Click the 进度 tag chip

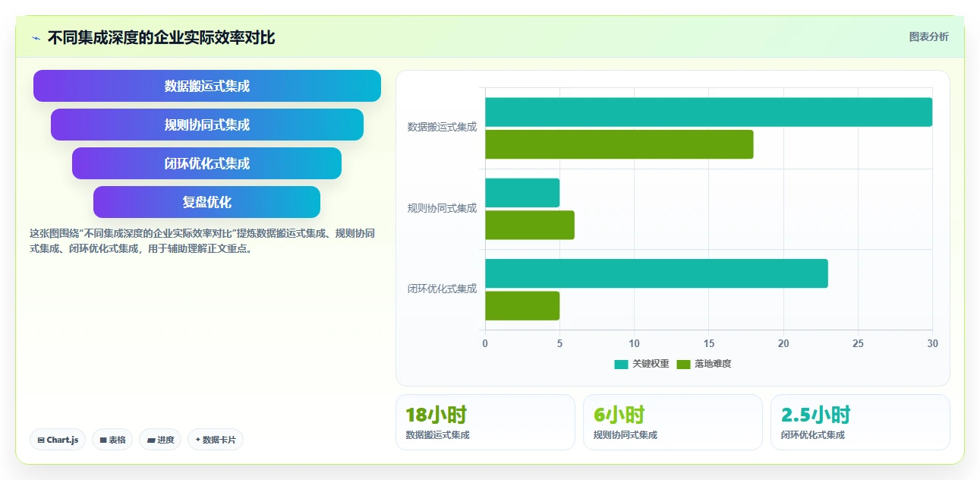[x=160, y=440]
